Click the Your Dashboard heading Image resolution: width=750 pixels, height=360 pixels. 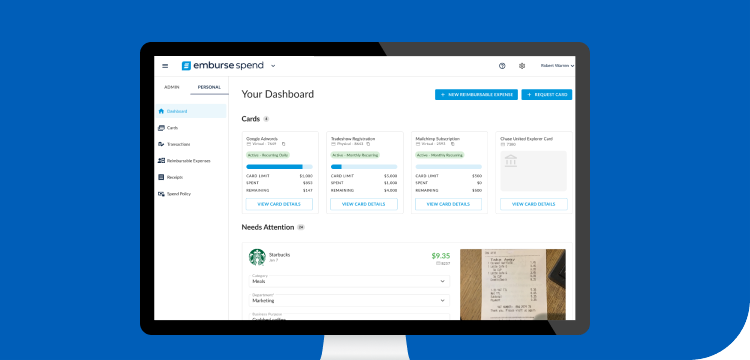pyautogui.click(x=278, y=94)
